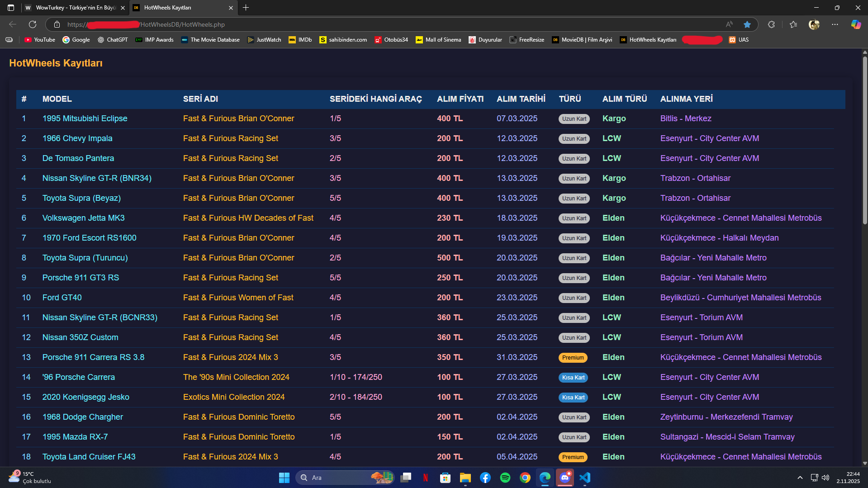Open the Copilot sidebar icon

point(856,24)
